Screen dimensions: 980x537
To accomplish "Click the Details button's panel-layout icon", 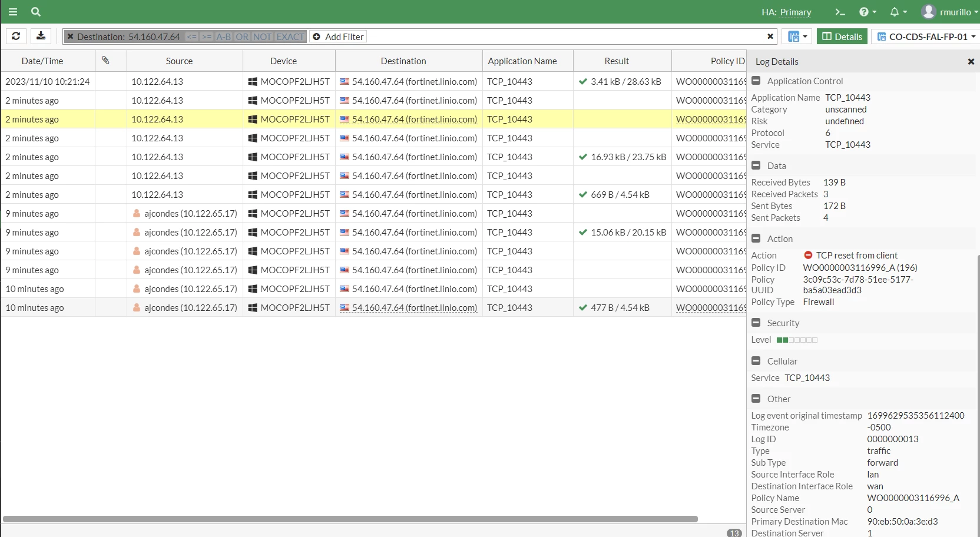I will [x=827, y=37].
